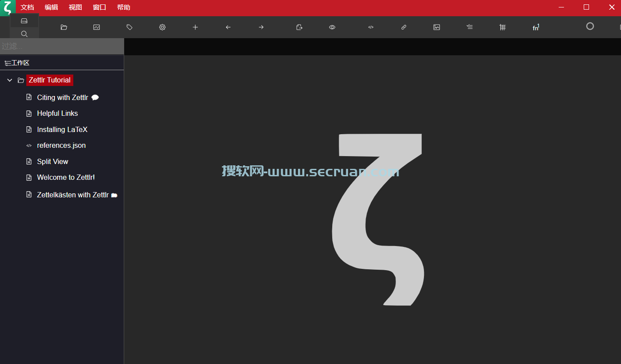Open the 窗口 menu

[x=100, y=7]
